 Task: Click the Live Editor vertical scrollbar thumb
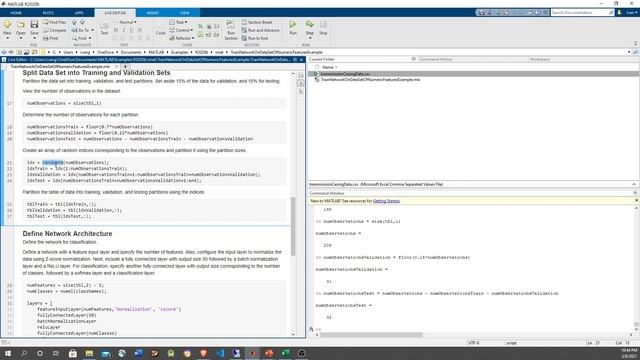coord(293,227)
